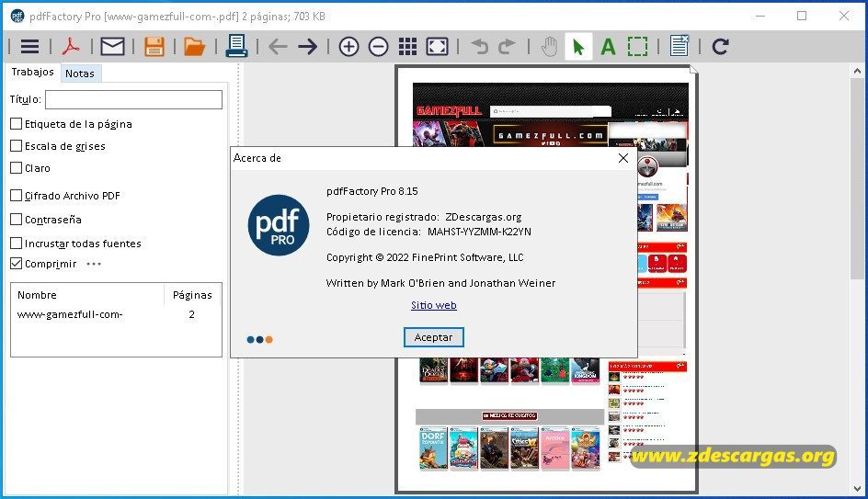Open the Sitio web link
The image size is (868, 499).
tap(433, 305)
